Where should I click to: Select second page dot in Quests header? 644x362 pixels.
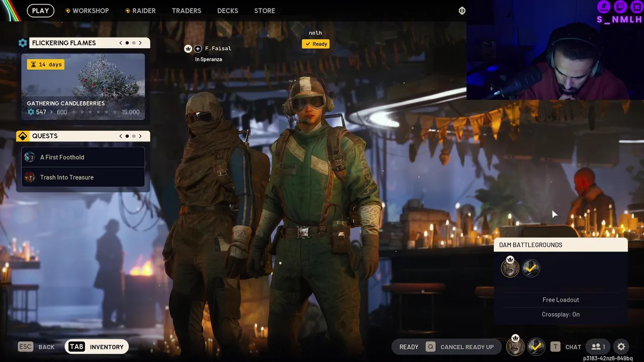133,136
